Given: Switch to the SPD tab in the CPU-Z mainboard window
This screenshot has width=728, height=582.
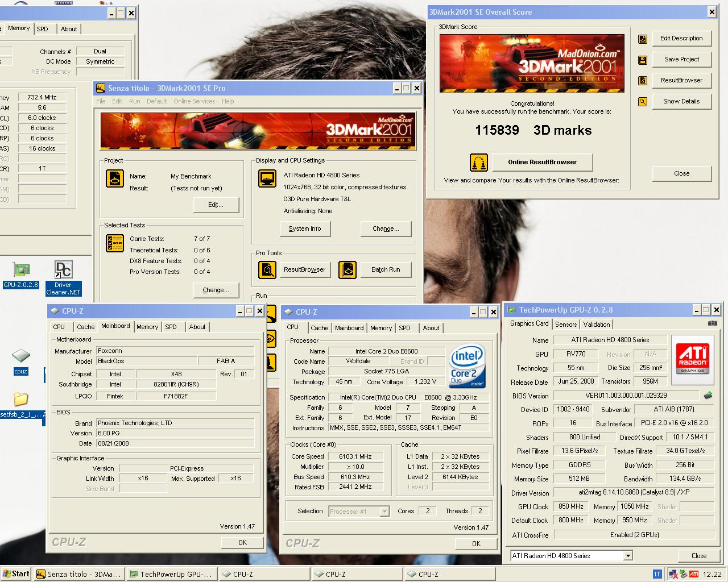Looking at the screenshot, I should [x=171, y=327].
